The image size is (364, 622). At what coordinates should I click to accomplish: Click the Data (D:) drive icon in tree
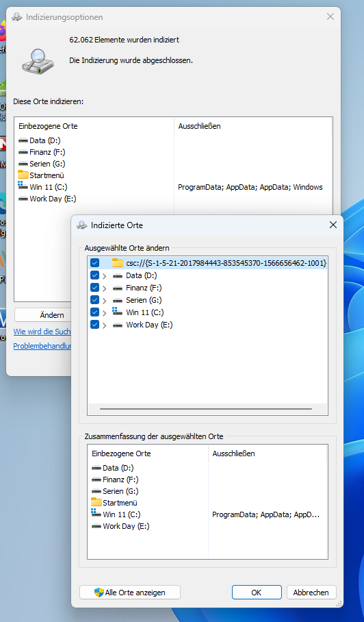click(118, 275)
